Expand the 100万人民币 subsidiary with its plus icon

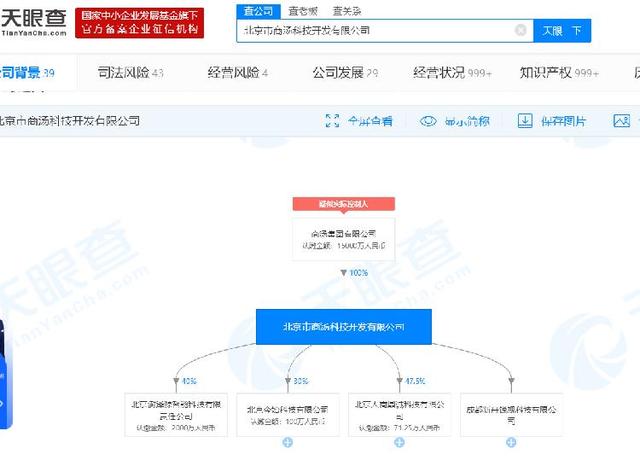(288, 442)
